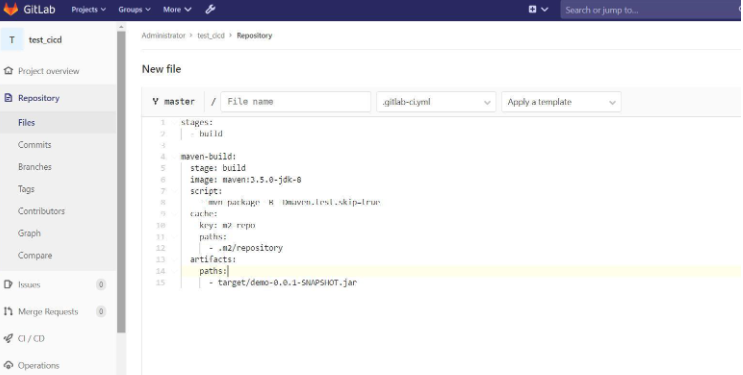The height and width of the screenshot is (375, 743).
Task: Open the admin area wrench icon
Action: (210, 9)
